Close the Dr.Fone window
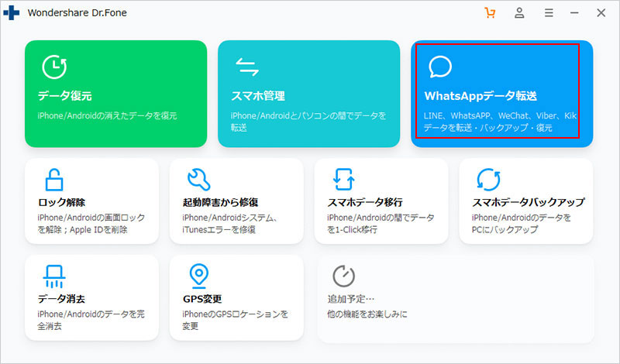The width and height of the screenshot is (620, 364). (601, 13)
